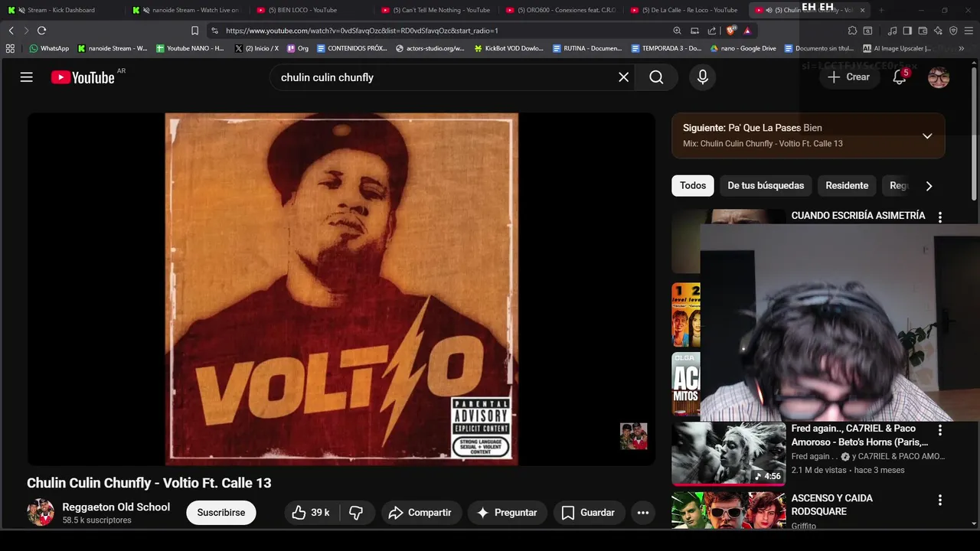Image resolution: width=980 pixels, height=551 pixels.
Task: Dislike the video
Action: (x=356, y=513)
